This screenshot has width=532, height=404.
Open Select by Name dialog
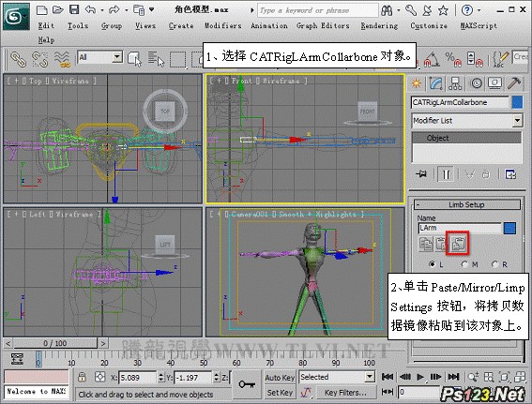156,59
